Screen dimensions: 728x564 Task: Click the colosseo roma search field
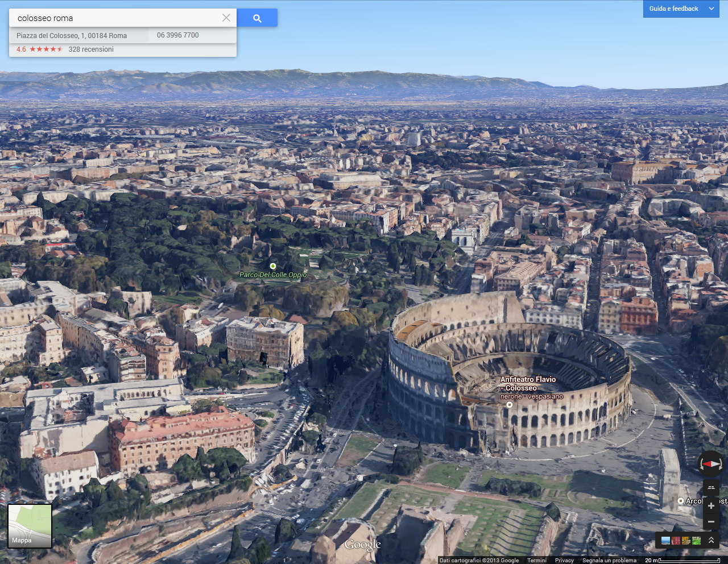pos(114,18)
